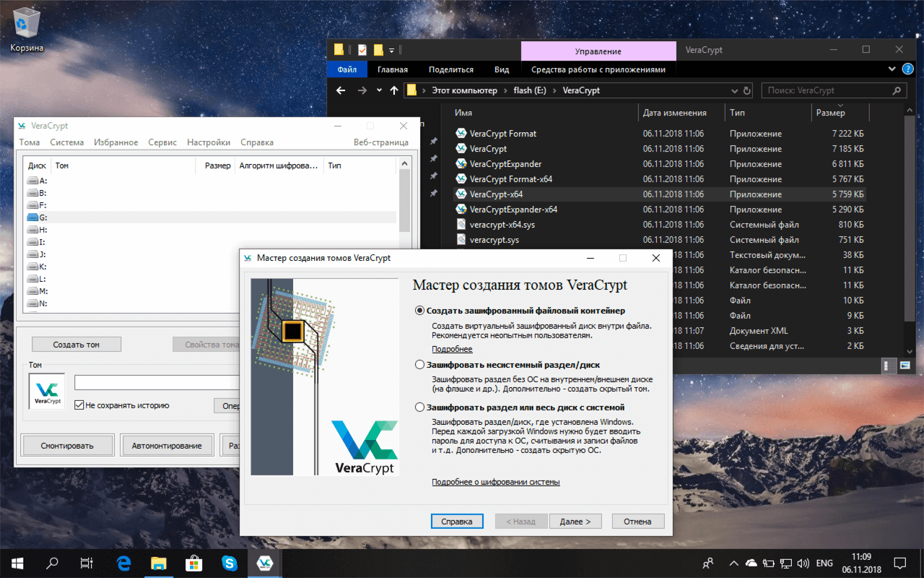This screenshot has height=578, width=924.
Task: Open 'Сервис' menu in VeraCrypt
Action: pyautogui.click(x=162, y=142)
